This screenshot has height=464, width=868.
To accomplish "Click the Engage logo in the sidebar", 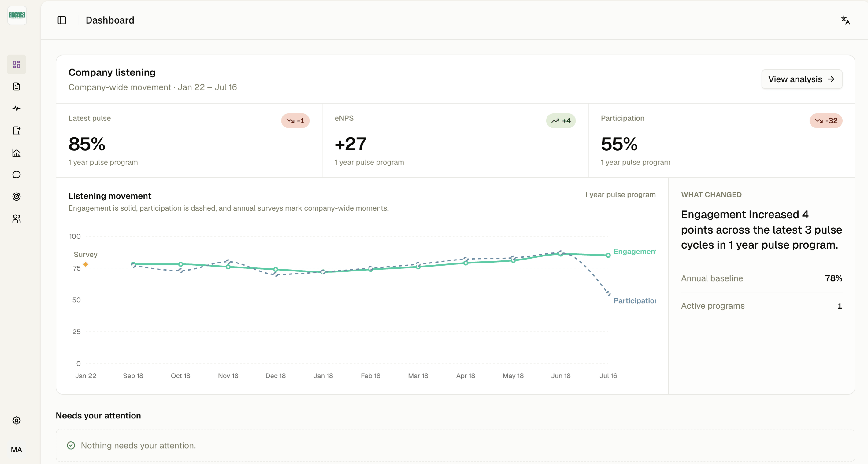I will click(x=17, y=15).
